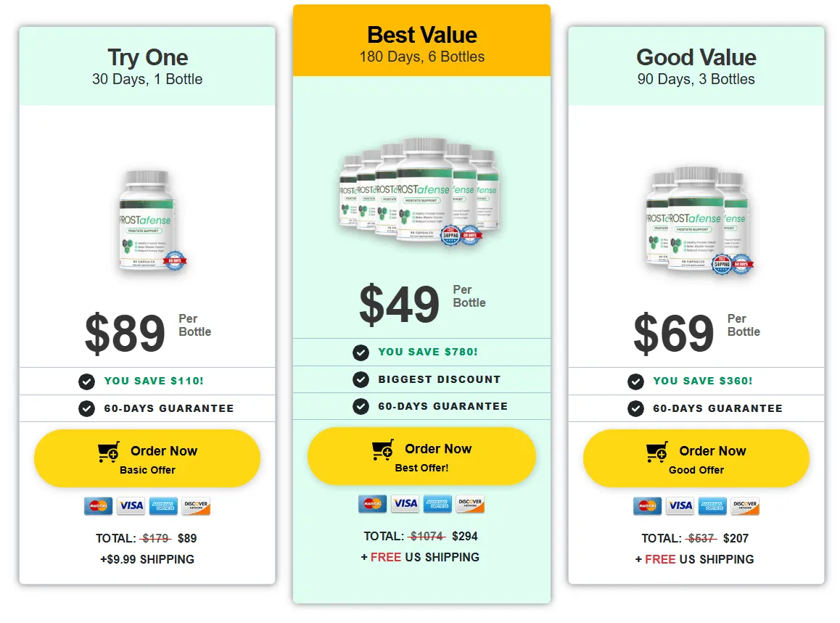Click the MasterCard icon under Try One
The height and width of the screenshot is (623, 840).
tap(99, 506)
